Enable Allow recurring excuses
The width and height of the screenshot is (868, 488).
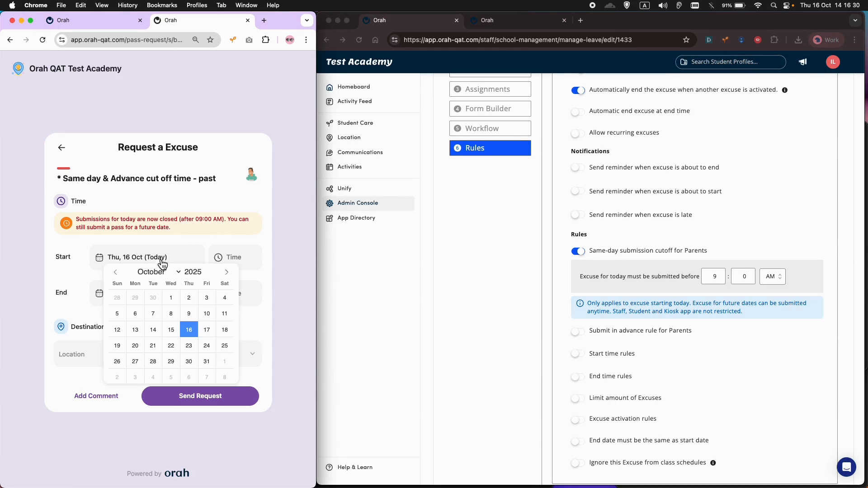pos(577,133)
